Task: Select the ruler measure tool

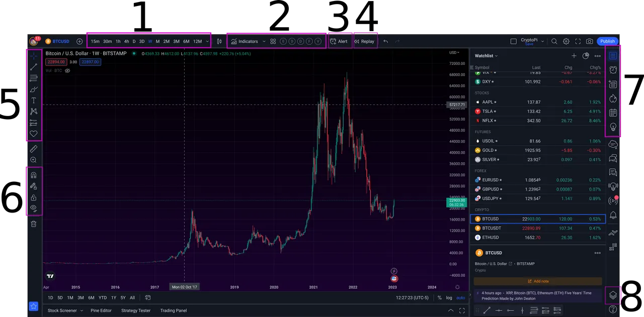Action: point(34,149)
